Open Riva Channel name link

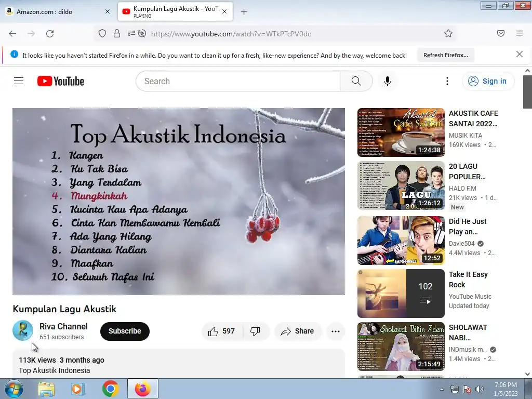63,326
